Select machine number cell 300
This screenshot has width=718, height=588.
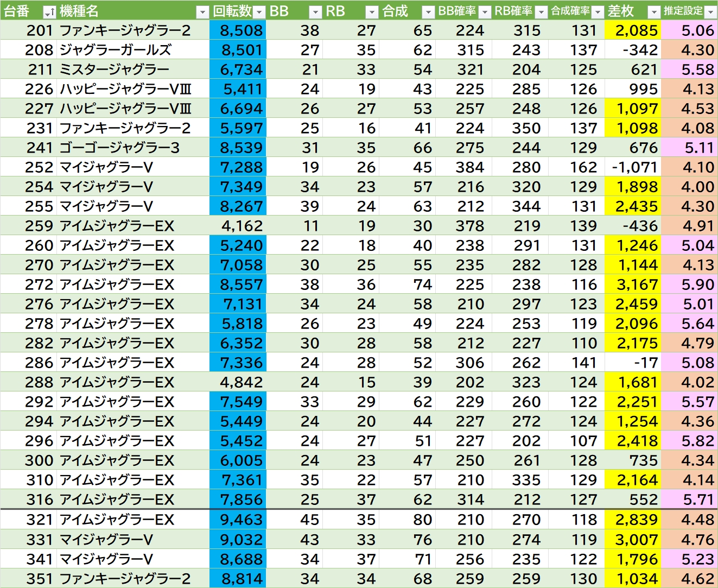coord(28,460)
